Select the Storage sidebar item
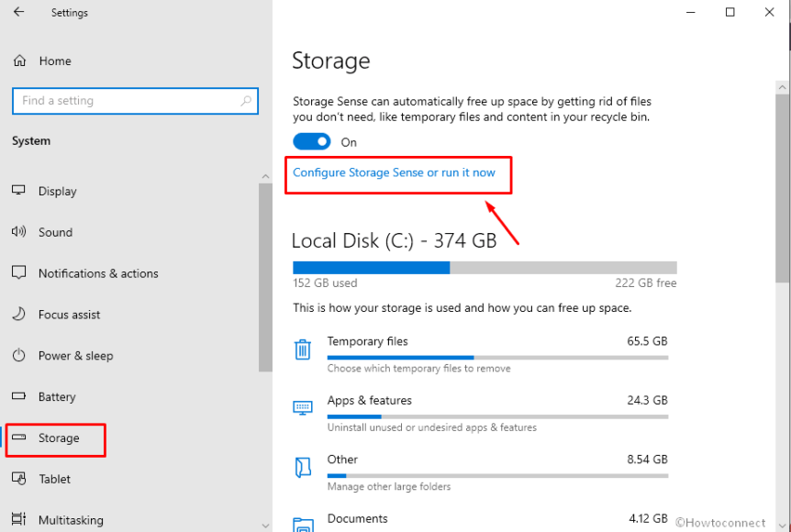 coord(55,438)
